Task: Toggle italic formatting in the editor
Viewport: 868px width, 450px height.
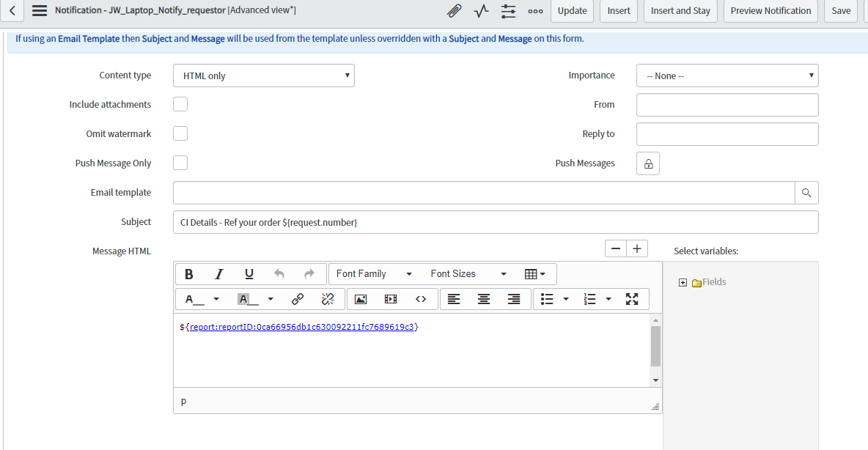Action: pos(218,274)
